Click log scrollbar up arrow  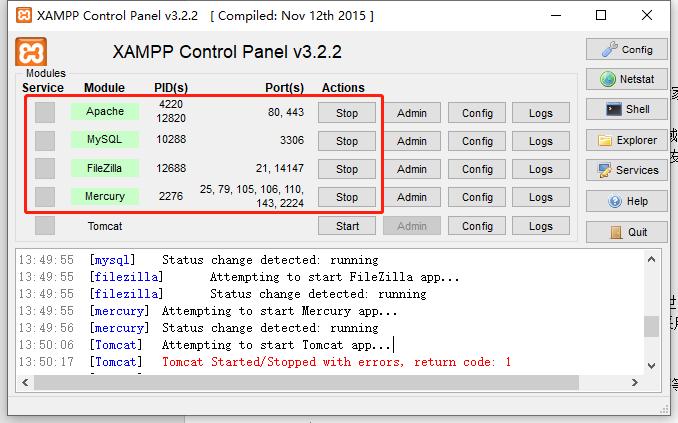[652, 260]
